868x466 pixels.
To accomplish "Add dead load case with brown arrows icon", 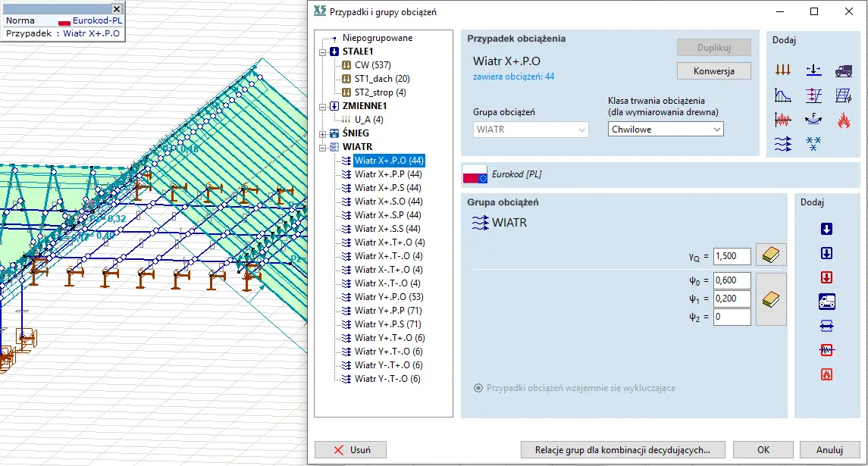I will [x=783, y=70].
